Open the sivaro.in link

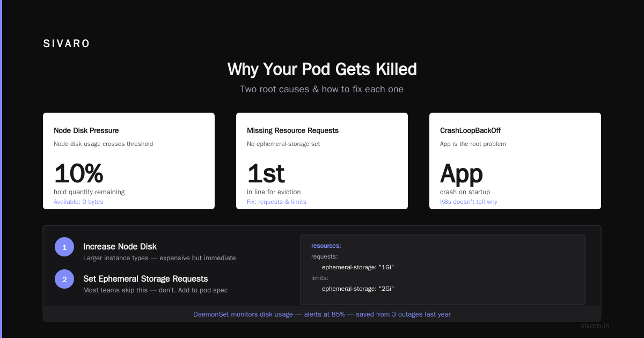[x=595, y=326]
